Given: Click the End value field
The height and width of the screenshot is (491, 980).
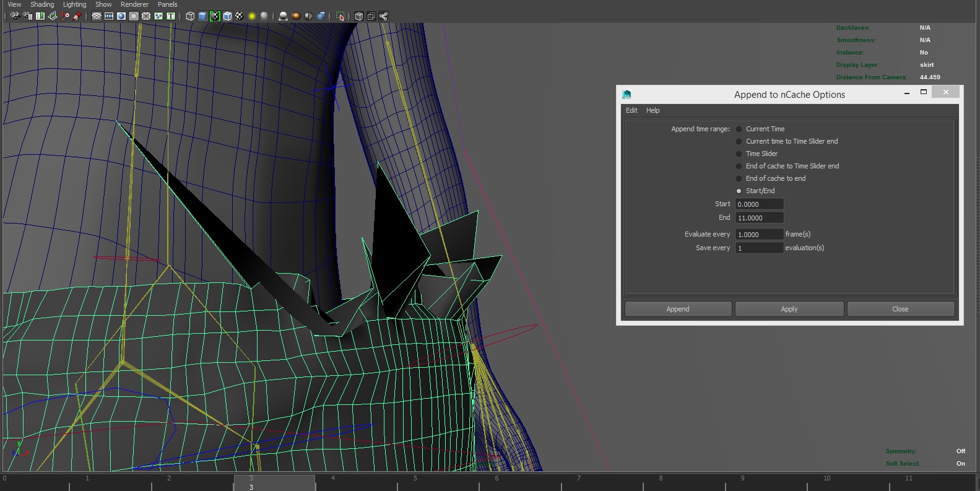Looking at the screenshot, I should 760,218.
